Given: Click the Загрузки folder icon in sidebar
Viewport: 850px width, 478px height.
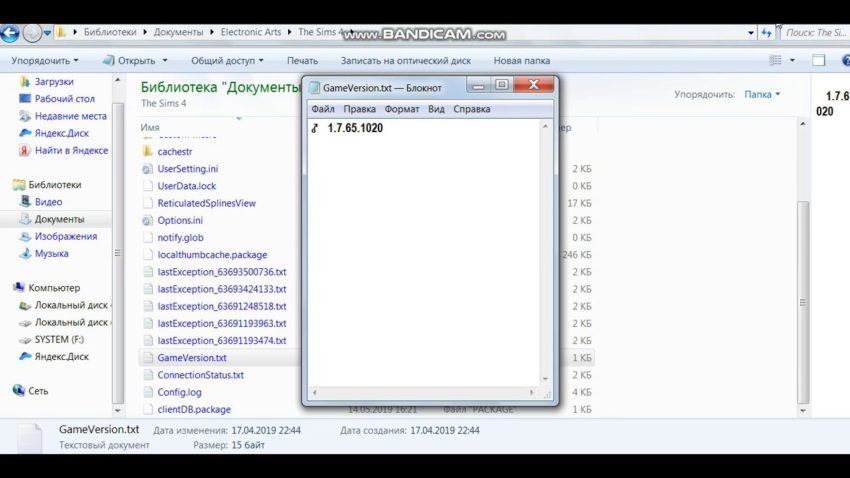Looking at the screenshot, I should coord(24,81).
